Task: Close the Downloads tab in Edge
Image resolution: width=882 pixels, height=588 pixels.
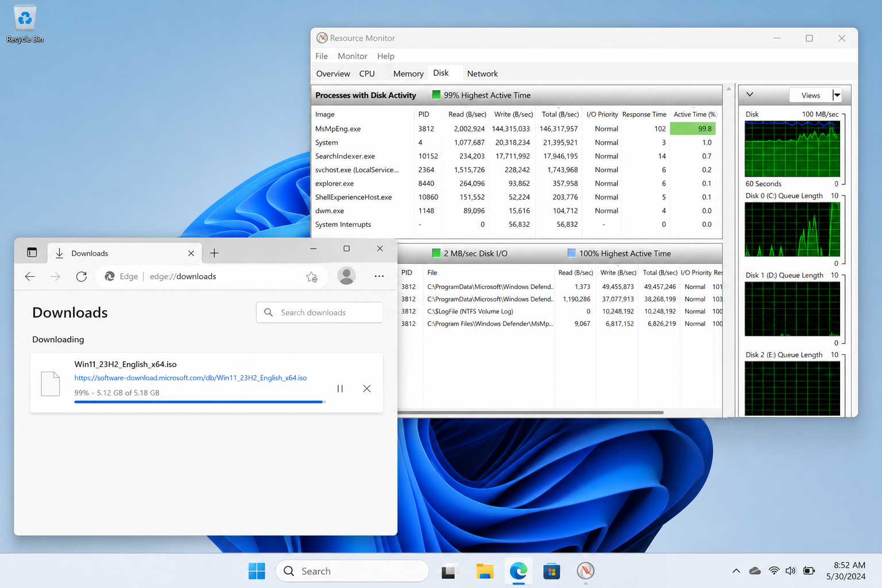Action: tap(191, 253)
